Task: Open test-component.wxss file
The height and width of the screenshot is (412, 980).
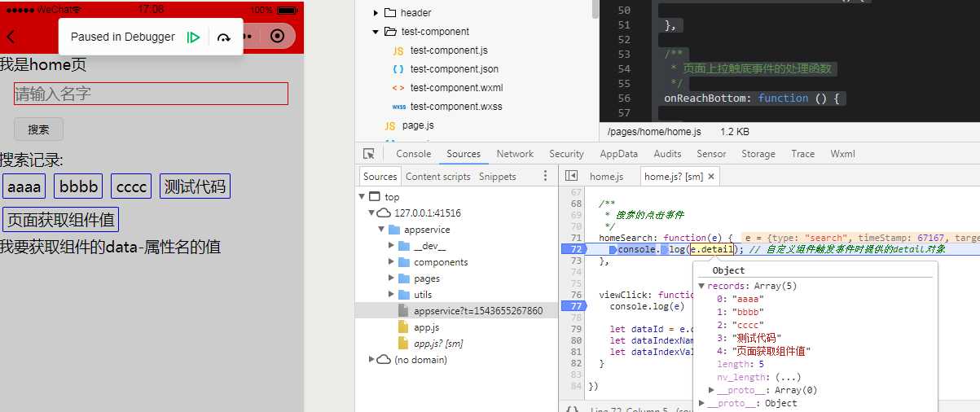Action: tap(456, 107)
